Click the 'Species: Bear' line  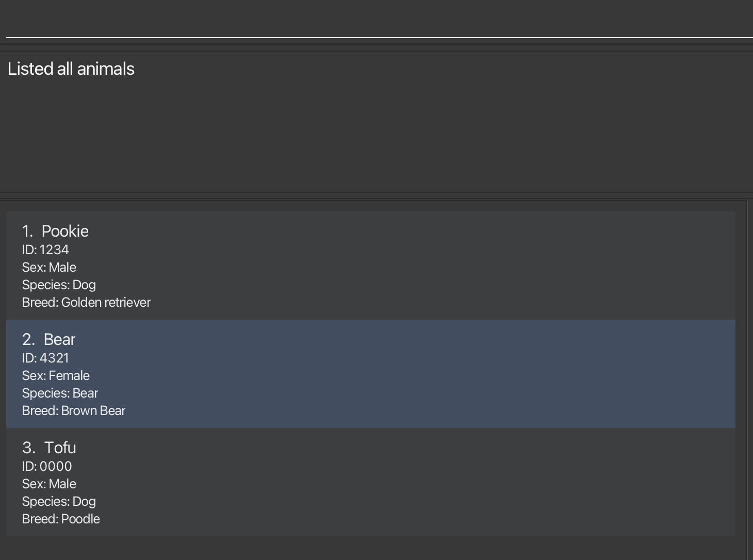point(60,393)
